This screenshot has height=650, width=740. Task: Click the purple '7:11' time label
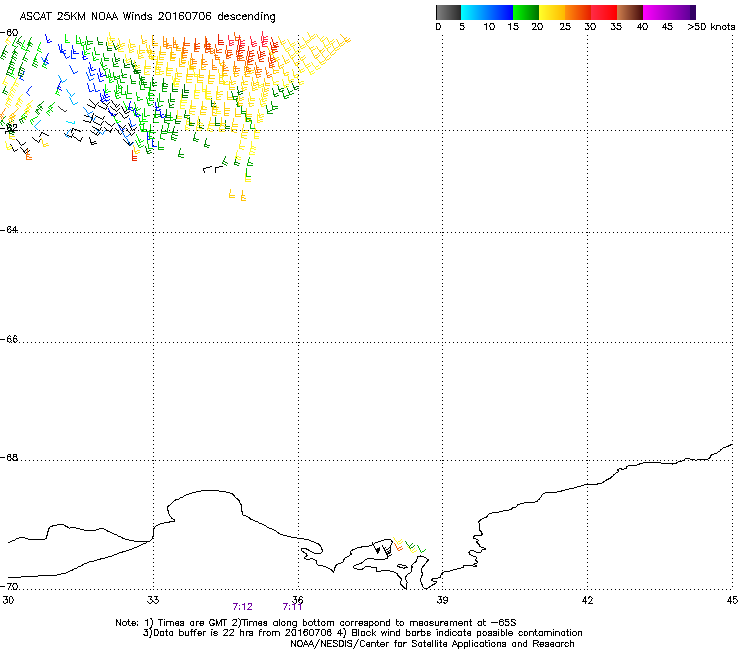[x=292, y=607]
